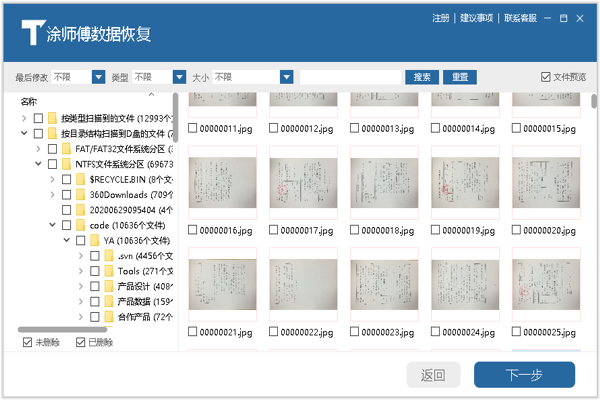Click the 合作产品 folder icon
This screenshot has height=400, width=600.
[109, 316]
